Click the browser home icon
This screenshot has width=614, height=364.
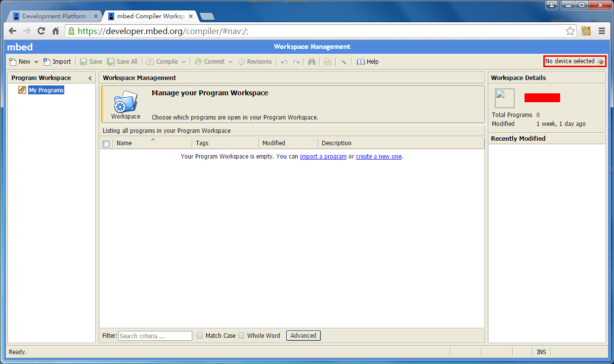click(56, 31)
